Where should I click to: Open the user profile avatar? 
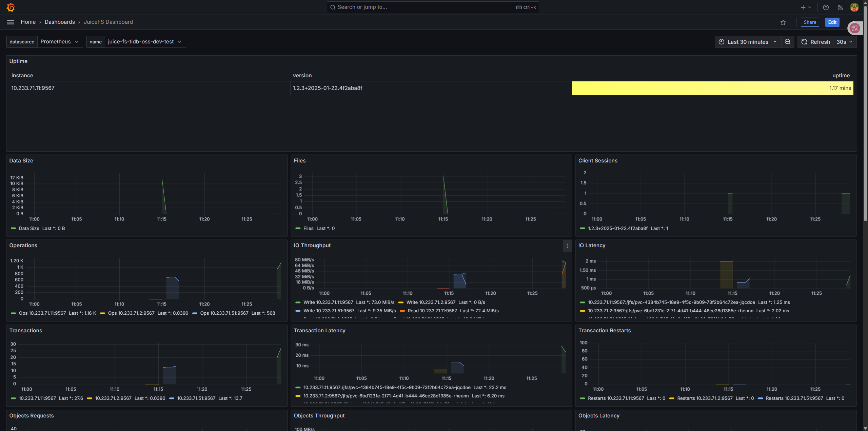tap(854, 7)
